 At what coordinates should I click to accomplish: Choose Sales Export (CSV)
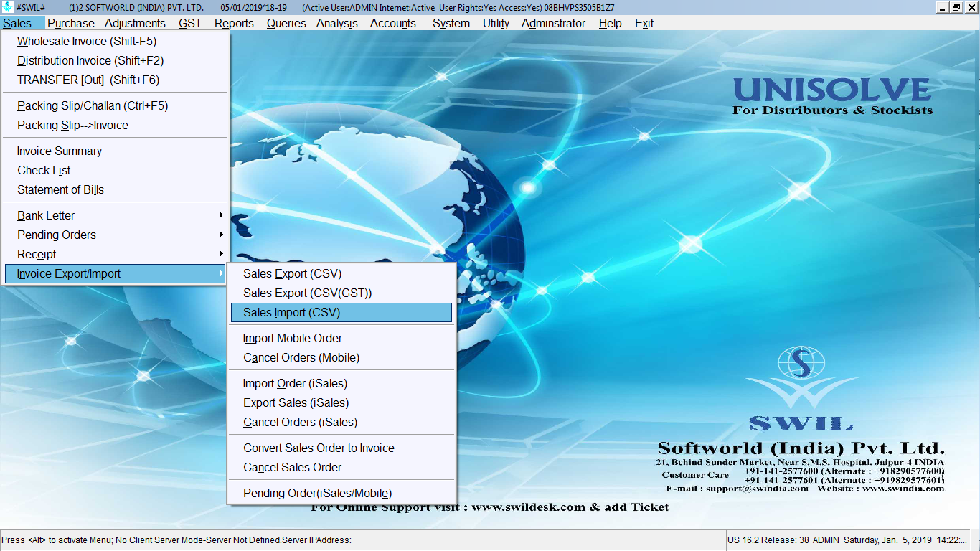coord(341,274)
